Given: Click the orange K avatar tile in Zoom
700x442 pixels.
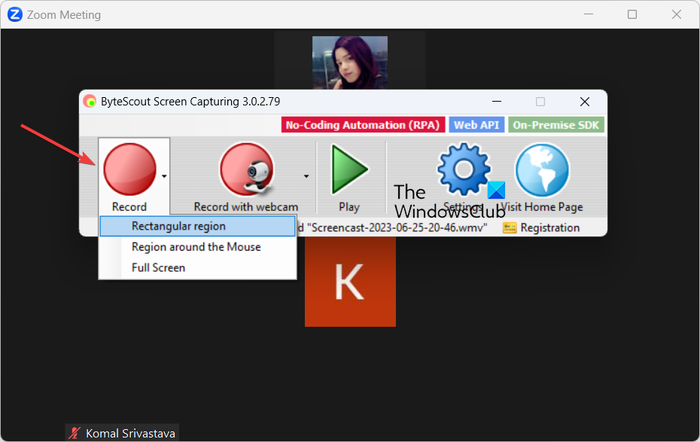Looking at the screenshot, I should pyautogui.click(x=350, y=282).
